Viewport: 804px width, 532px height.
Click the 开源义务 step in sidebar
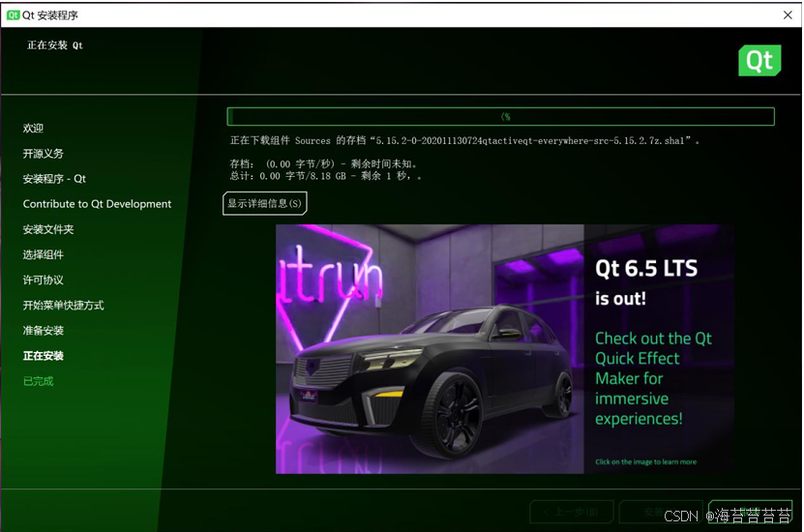(x=44, y=153)
